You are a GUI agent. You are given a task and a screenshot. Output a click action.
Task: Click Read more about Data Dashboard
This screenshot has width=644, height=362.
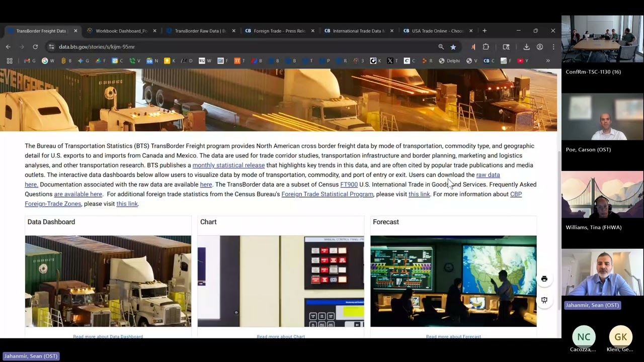point(108,336)
